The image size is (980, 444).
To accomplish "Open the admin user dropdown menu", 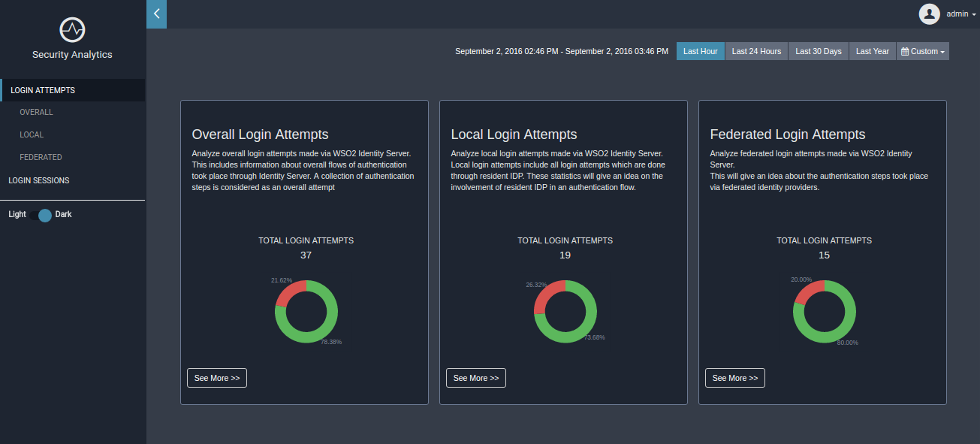I will [960, 14].
